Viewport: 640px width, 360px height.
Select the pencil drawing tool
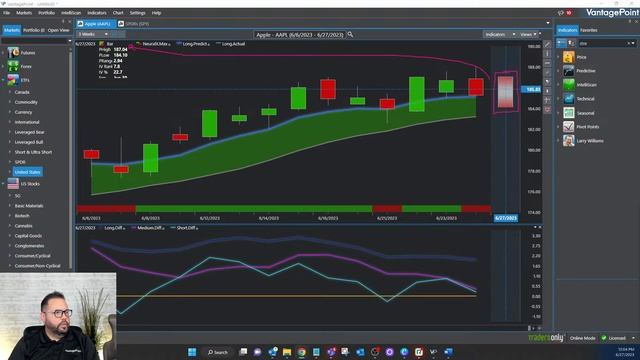547,44
